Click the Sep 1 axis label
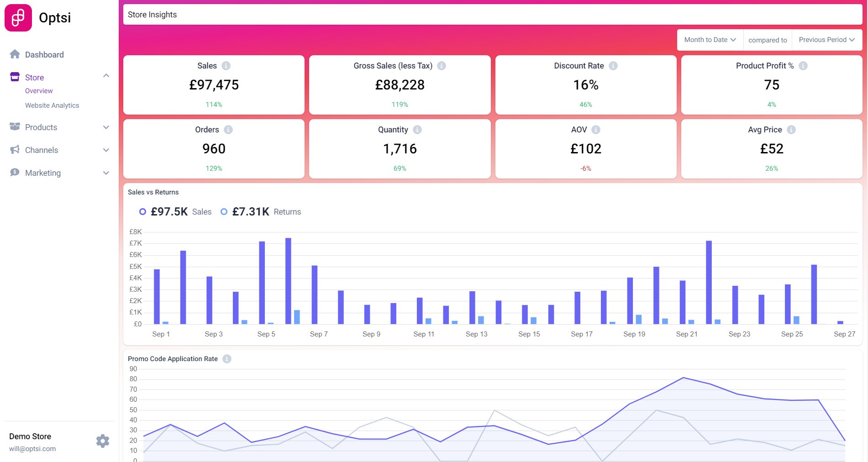Image resolution: width=868 pixels, height=462 pixels. (161, 334)
